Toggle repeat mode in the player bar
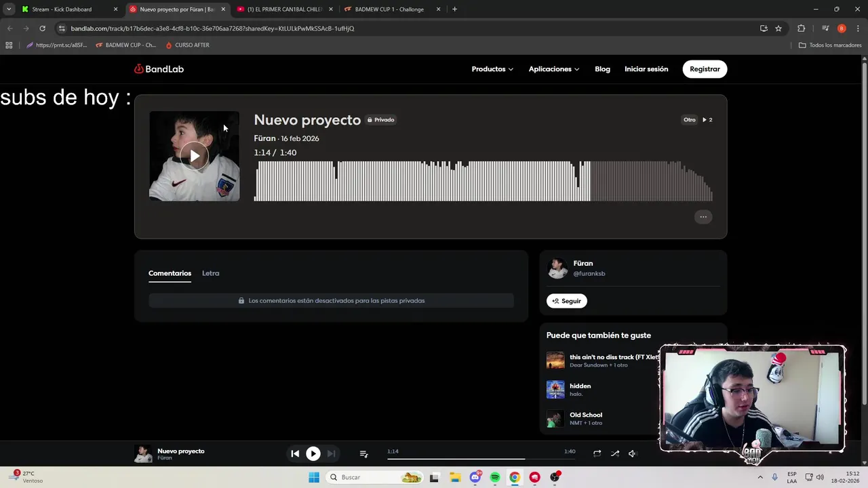The height and width of the screenshot is (488, 868). pos(597,453)
